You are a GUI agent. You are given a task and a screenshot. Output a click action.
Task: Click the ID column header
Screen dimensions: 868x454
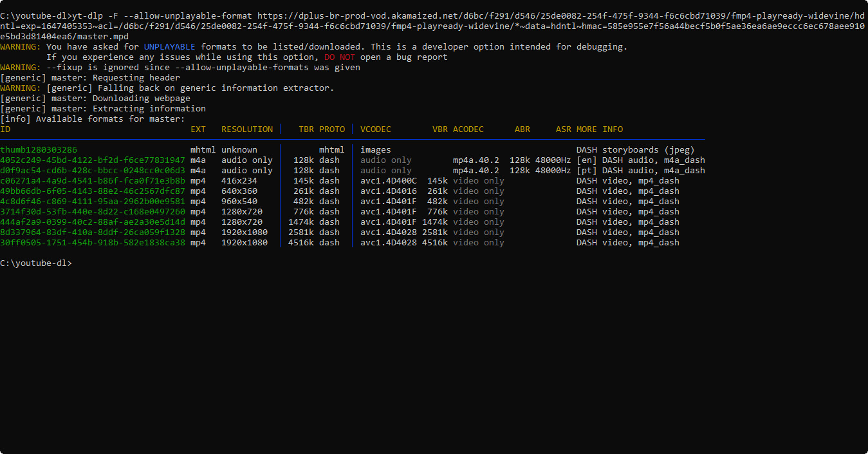click(5, 129)
